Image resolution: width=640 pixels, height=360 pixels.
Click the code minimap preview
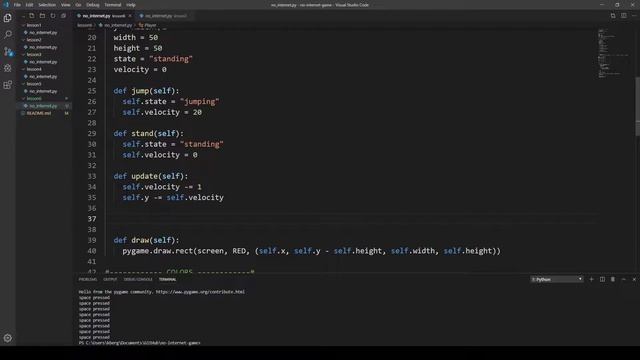pyautogui.click(x=613, y=53)
